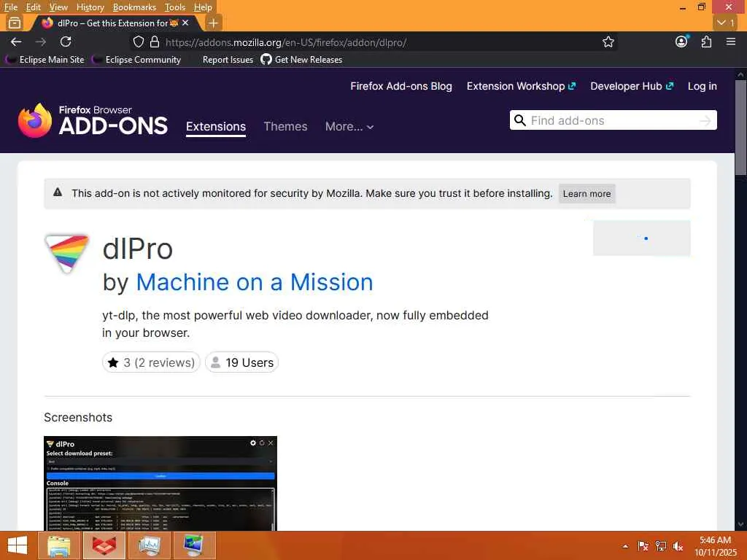Open Extension Workshop link
The image size is (747, 560).
521,86
